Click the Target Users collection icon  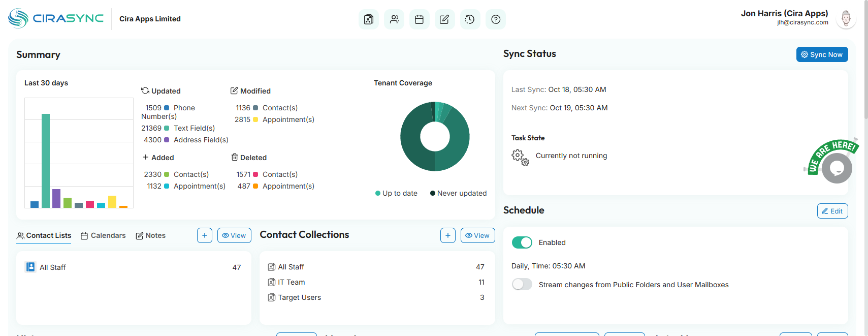[x=272, y=297]
